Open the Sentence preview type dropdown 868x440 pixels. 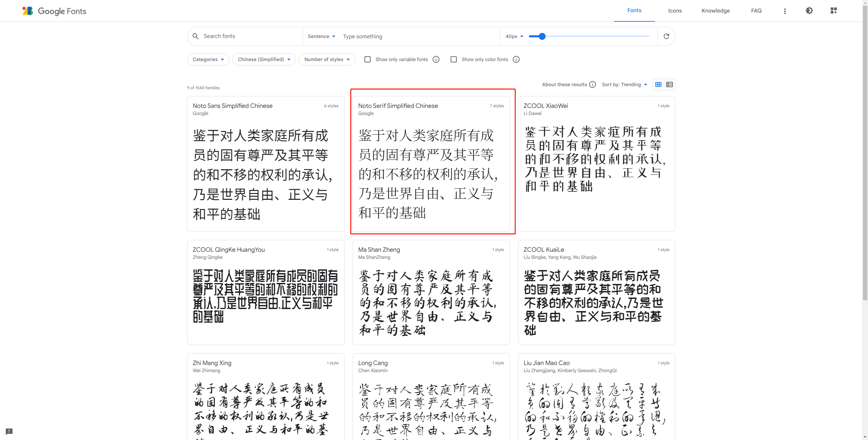pos(321,36)
